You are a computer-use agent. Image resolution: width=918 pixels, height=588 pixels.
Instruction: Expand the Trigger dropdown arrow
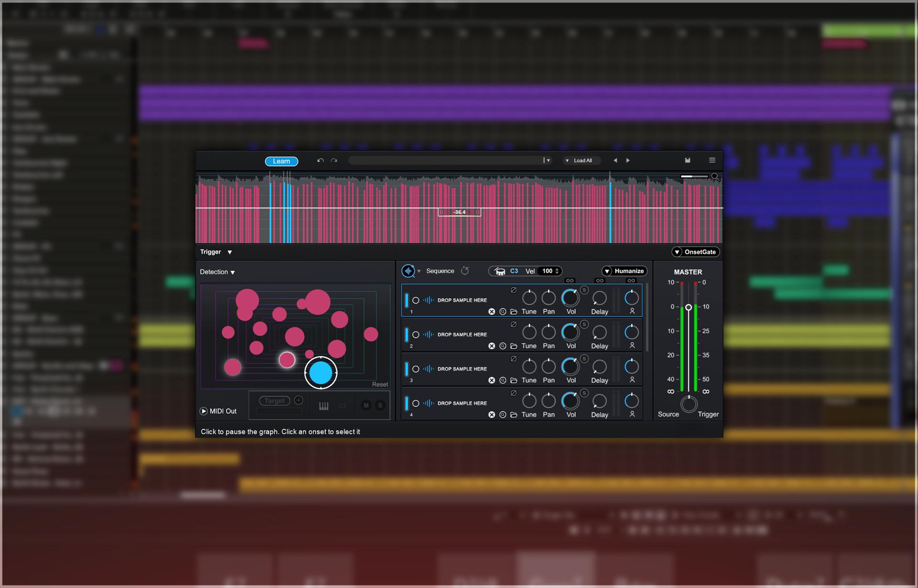(229, 252)
